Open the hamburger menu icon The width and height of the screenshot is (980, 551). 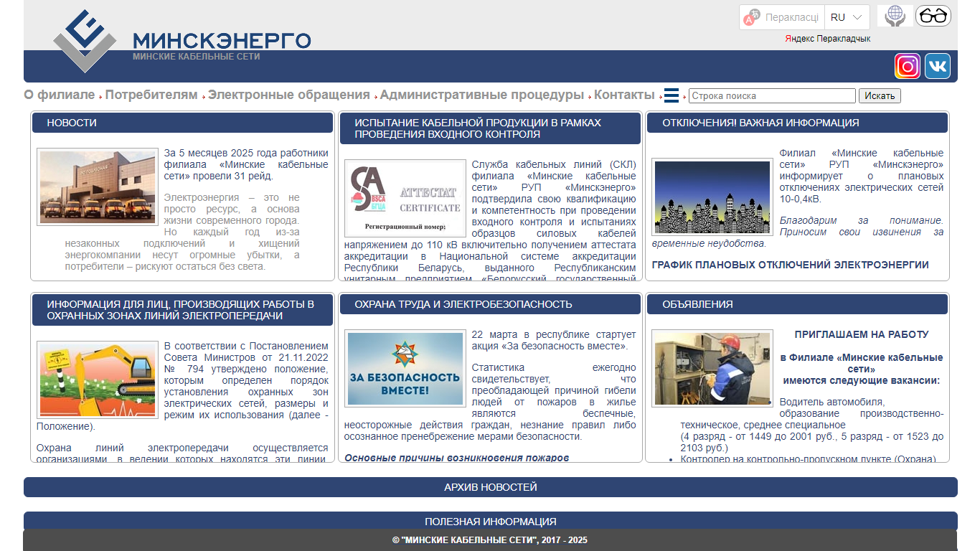click(x=672, y=95)
